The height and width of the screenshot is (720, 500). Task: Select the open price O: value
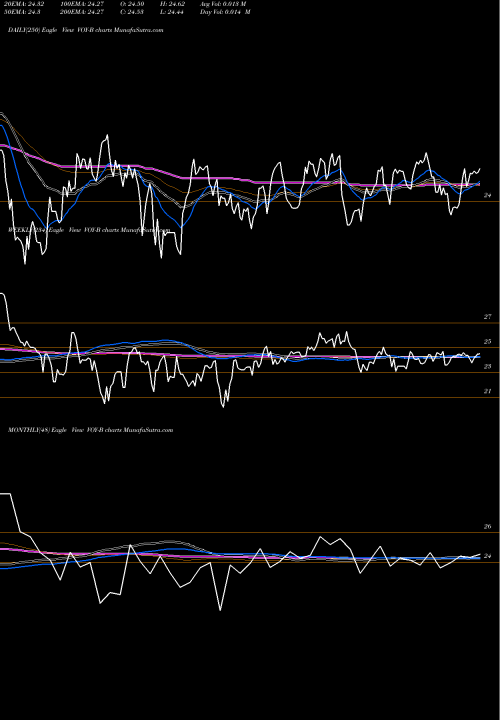tap(132, 4)
